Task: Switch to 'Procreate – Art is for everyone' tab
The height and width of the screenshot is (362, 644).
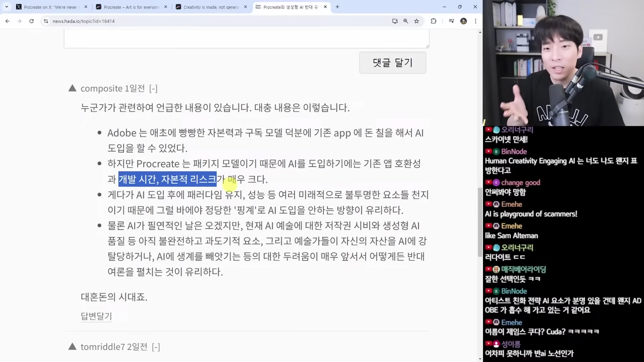Action: (131, 7)
